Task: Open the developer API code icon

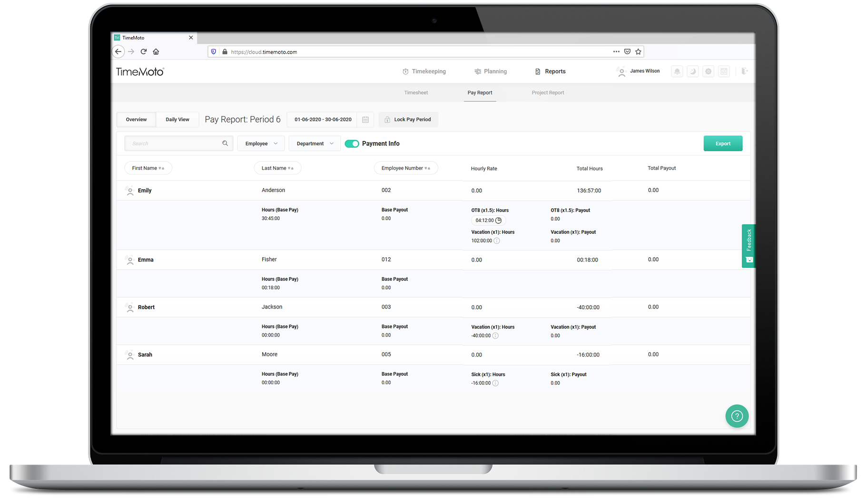Action: (724, 71)
